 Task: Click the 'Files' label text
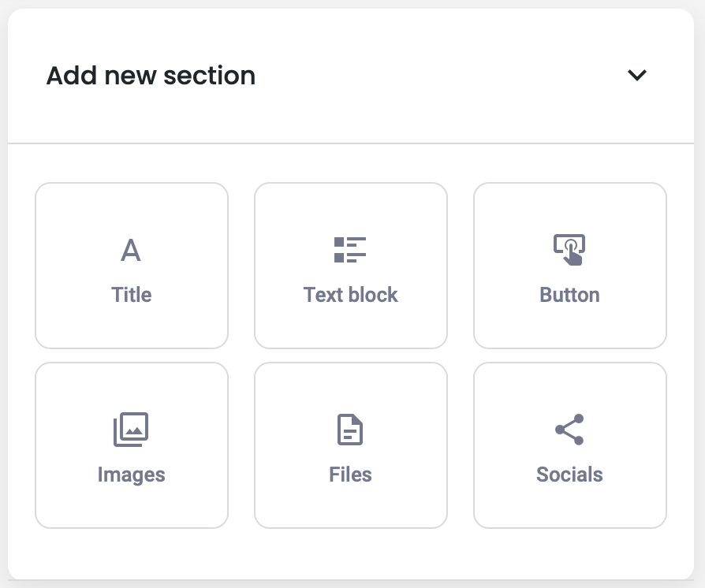pos(350,474)
